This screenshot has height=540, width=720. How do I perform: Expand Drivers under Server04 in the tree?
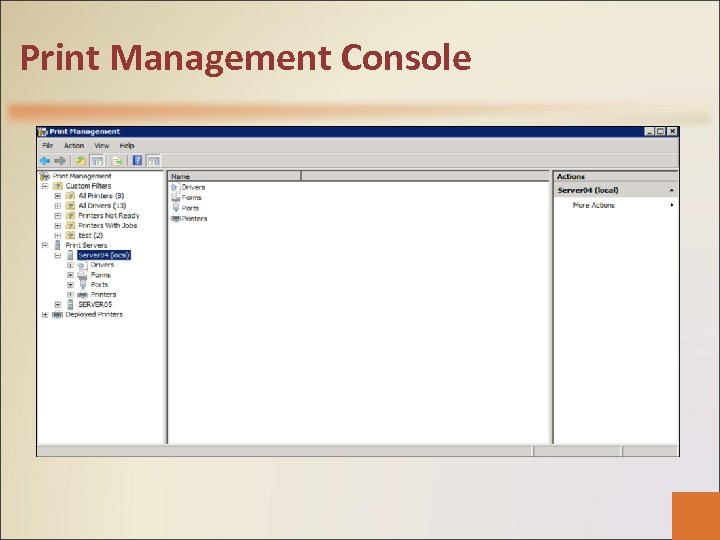(x=70, y=265)
